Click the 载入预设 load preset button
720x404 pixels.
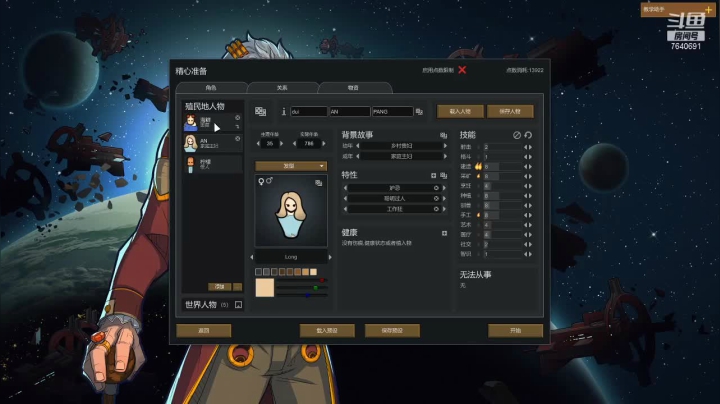[x=327, y=331]
